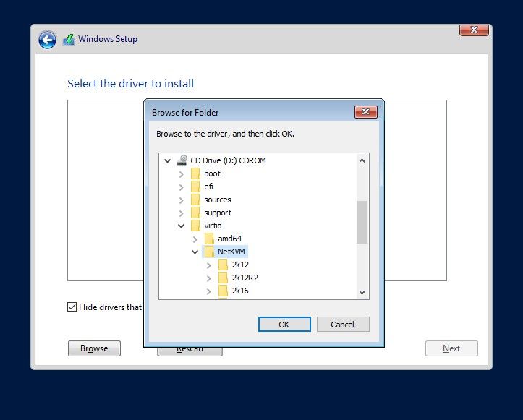This screenshot has width=523, height=420.
Task: Click the Browse button in Windows Setup
Action: click(94, 348)
